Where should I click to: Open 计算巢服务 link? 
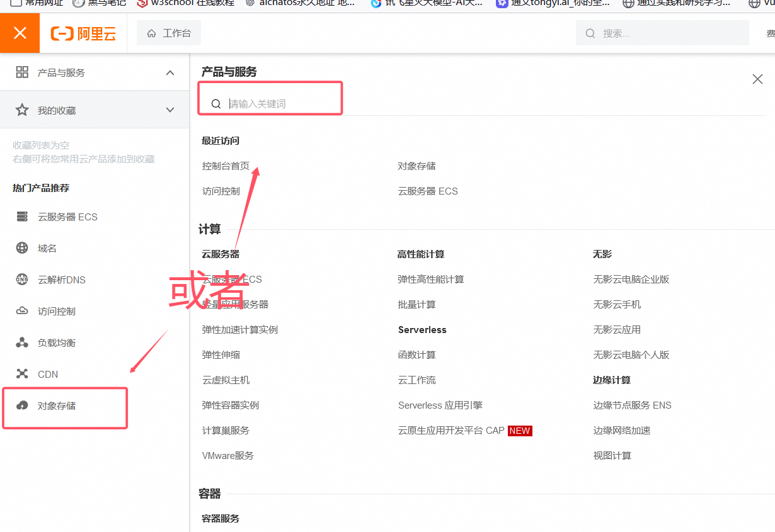click(x=226, y=431)
